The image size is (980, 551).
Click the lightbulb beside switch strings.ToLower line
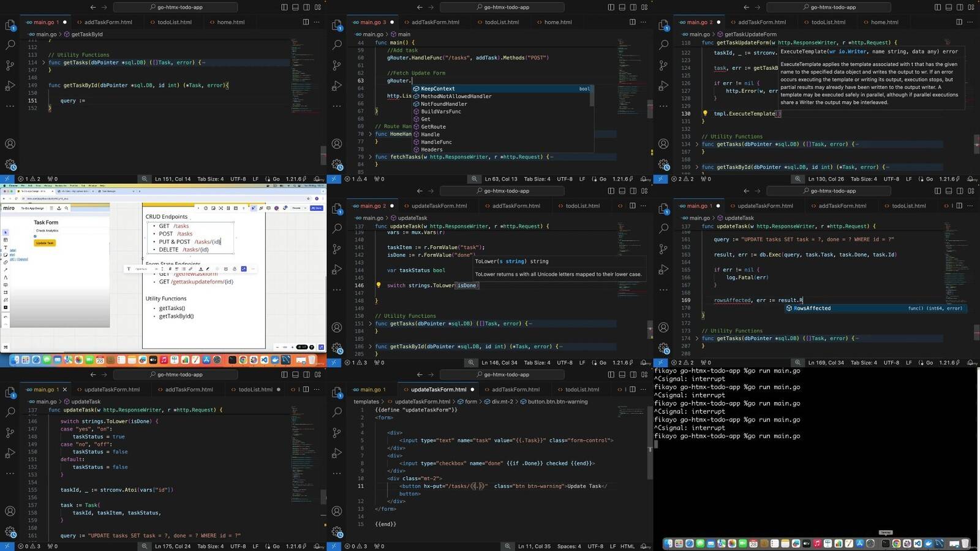[379, 285]
